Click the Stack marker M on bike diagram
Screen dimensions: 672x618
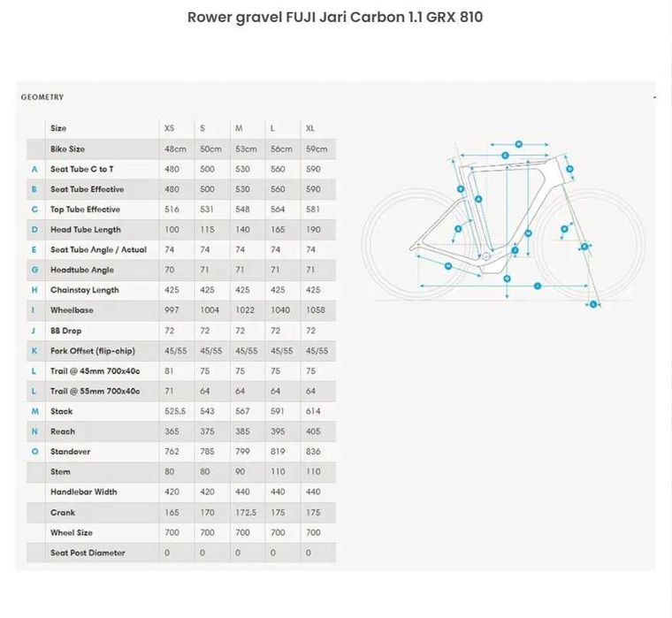tap(528, 233)
